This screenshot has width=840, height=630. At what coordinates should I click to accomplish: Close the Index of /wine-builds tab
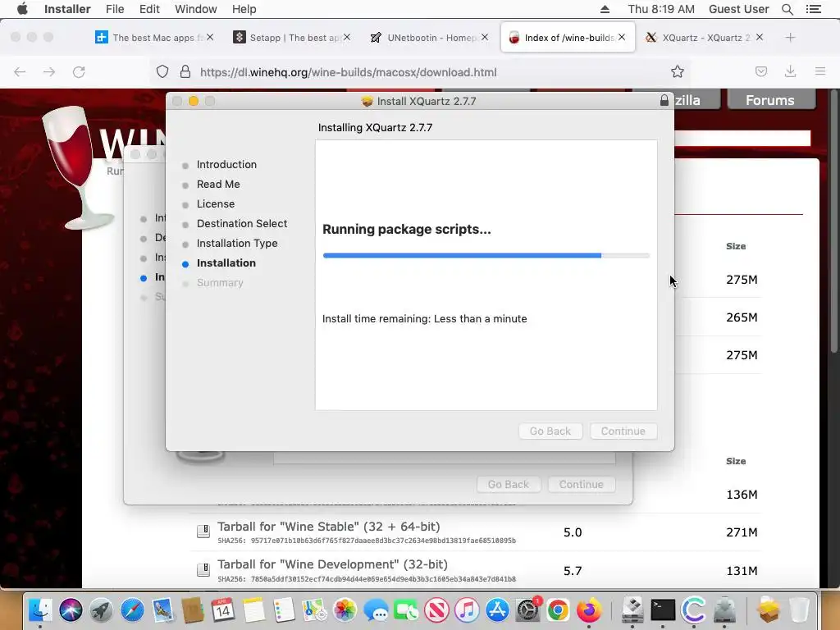pyautogui.click(x=622, y=37)
